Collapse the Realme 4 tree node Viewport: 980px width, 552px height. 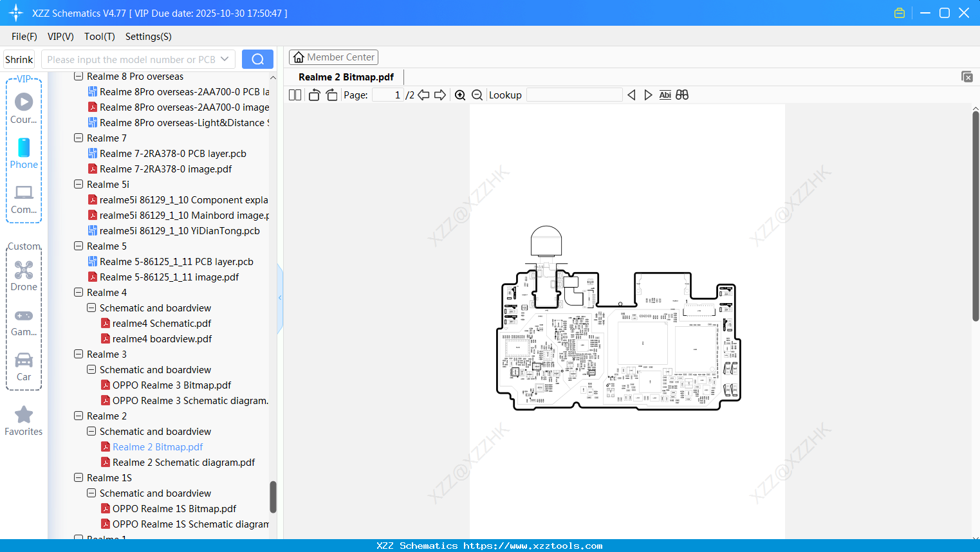(79, 293)
